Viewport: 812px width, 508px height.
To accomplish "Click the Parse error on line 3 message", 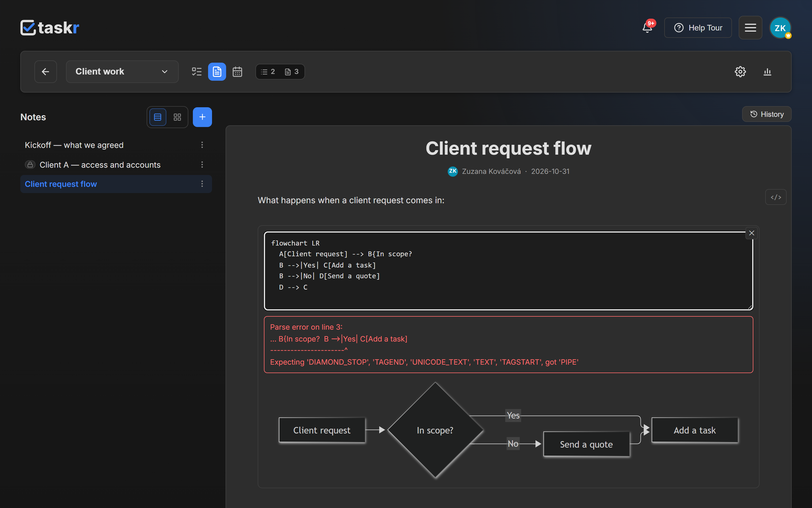I will pos(306,327).
